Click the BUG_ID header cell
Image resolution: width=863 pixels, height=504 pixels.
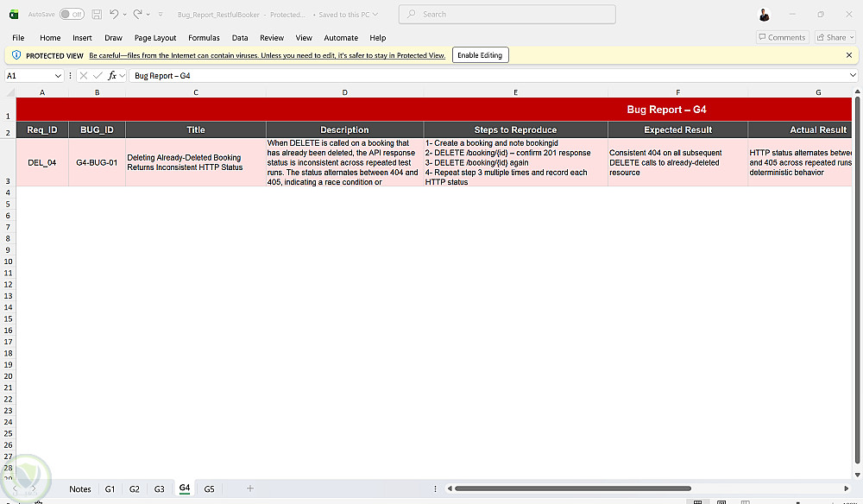tap(97, 129)
